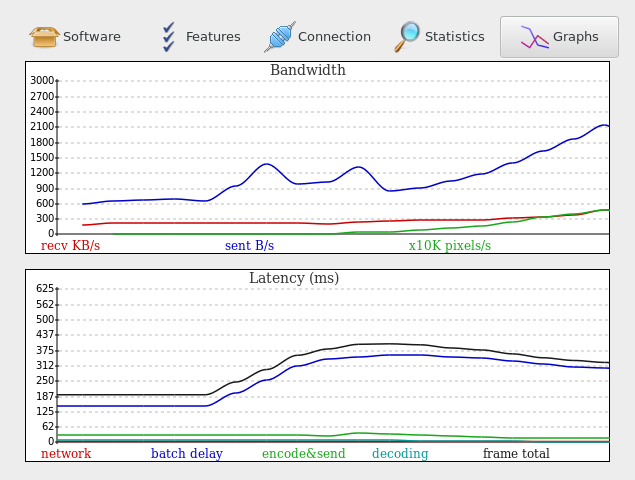Click the x10K pixels/s legend label
This screenshot has width=635, height=480.
pos(450,245)
